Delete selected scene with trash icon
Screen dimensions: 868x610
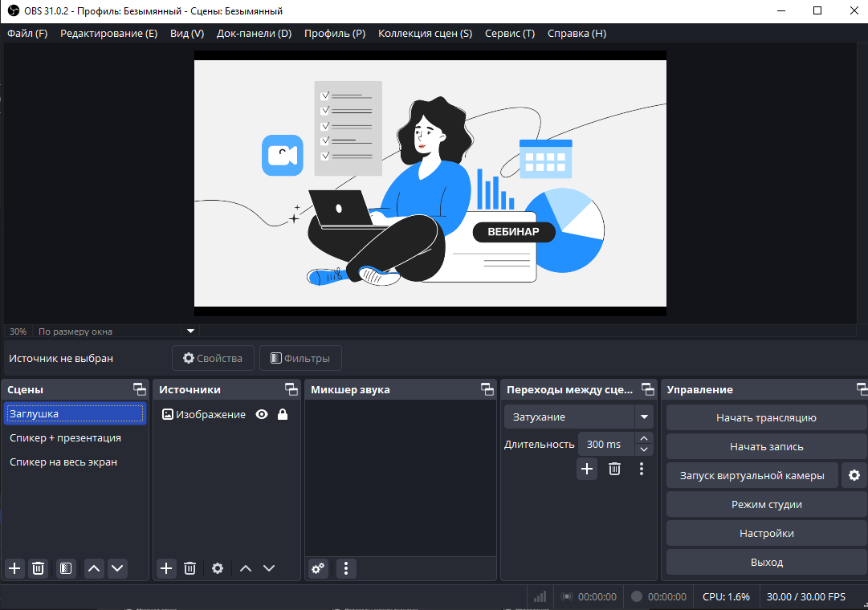39,568
